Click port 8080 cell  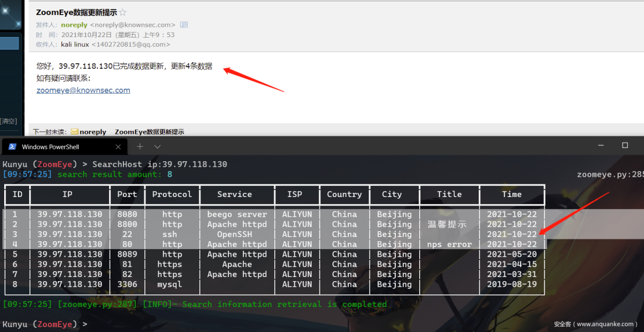pyautogui.click(x=128, y=214)
